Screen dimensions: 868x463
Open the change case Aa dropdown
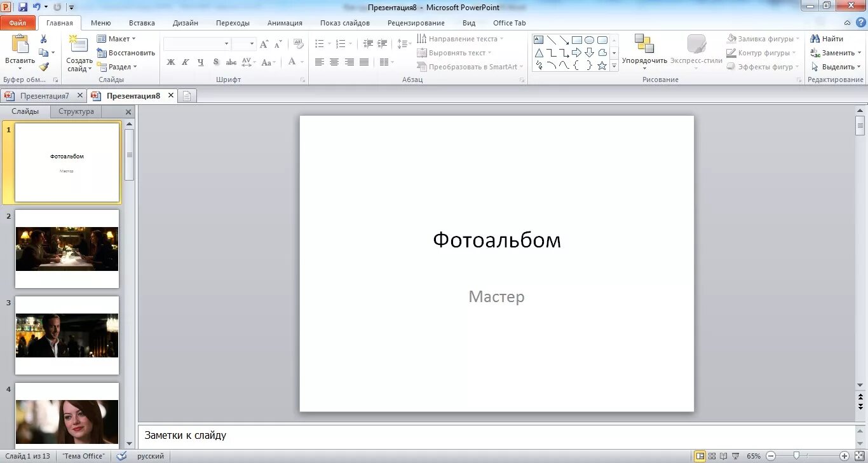[268, 62]
